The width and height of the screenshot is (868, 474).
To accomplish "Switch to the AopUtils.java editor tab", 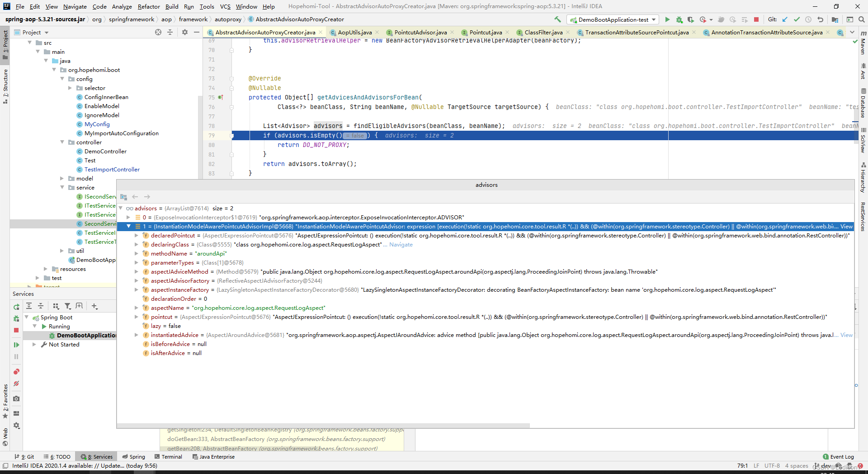I will (355, 32).
